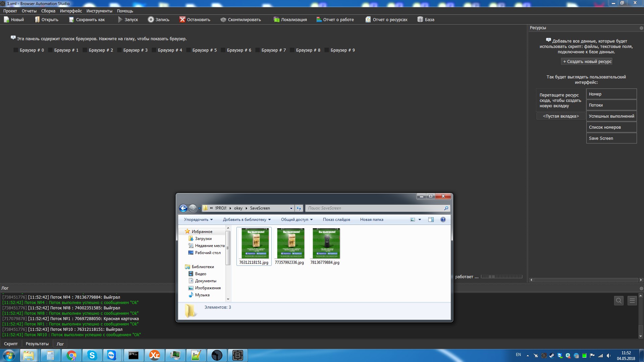Open the Отчеты menu
644x362 pixels.
click(29, 11)
